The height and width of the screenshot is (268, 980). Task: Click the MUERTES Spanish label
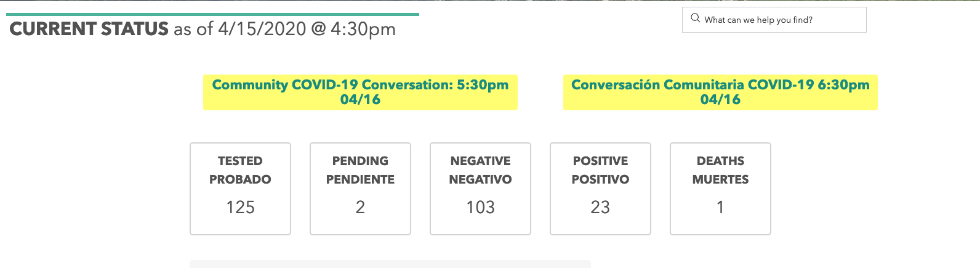[720, 179]
